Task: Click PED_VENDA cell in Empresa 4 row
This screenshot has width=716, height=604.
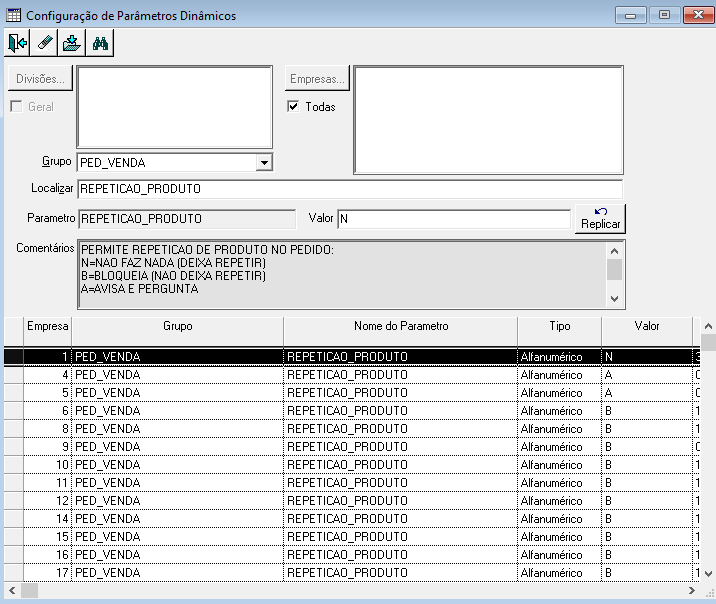Action: point(178,375)
